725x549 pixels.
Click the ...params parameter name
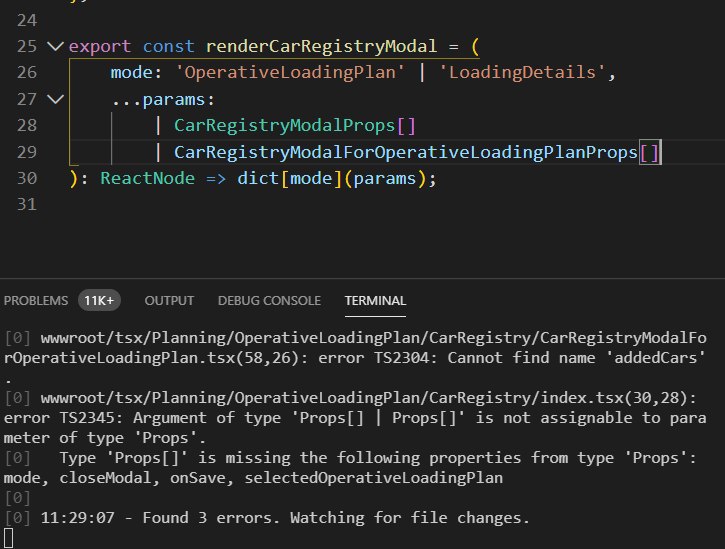[159, 99]
